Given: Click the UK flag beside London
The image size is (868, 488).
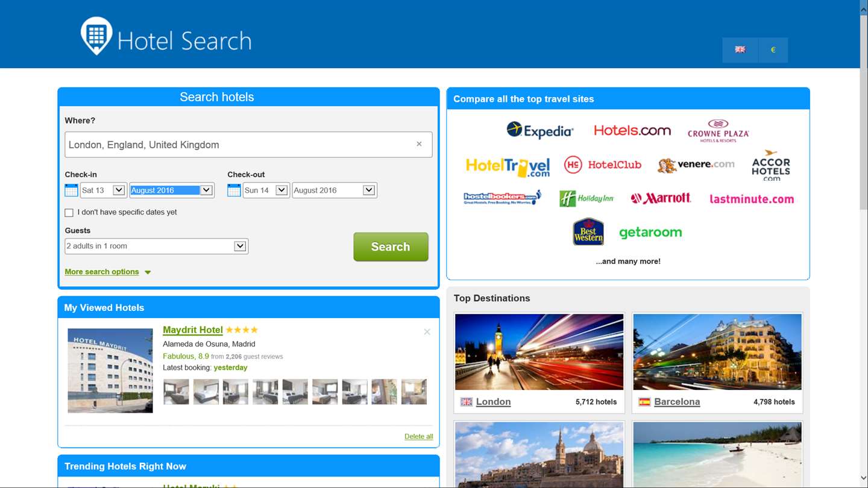Looking at the screenshot, I should (467, 402).
